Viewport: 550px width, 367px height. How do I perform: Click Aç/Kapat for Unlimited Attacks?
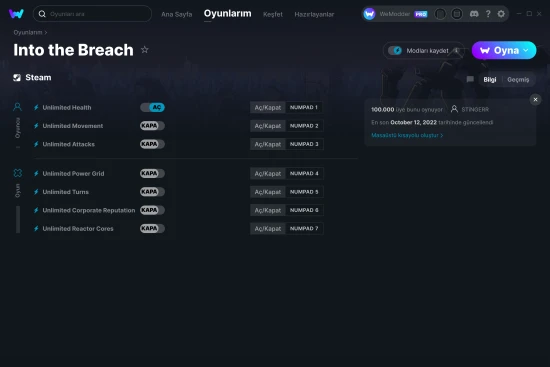tap(268, 144)
